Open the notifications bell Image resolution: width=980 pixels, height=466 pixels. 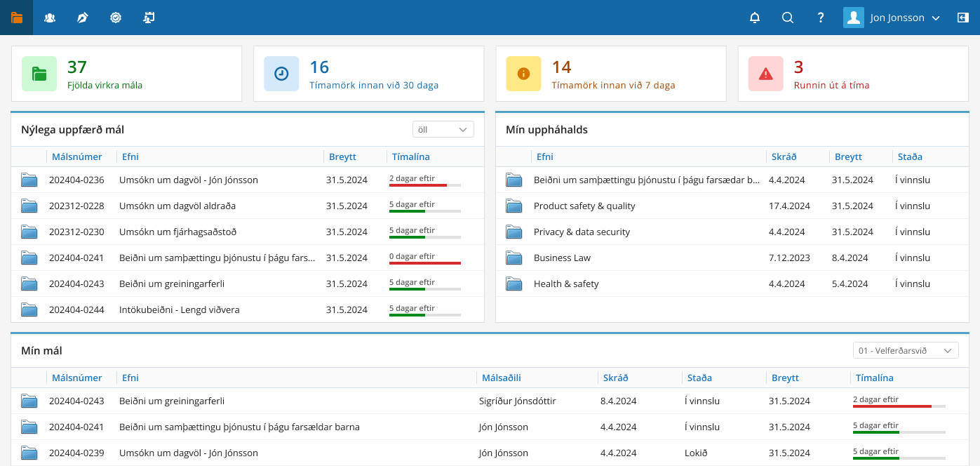[x=755, y=18]
